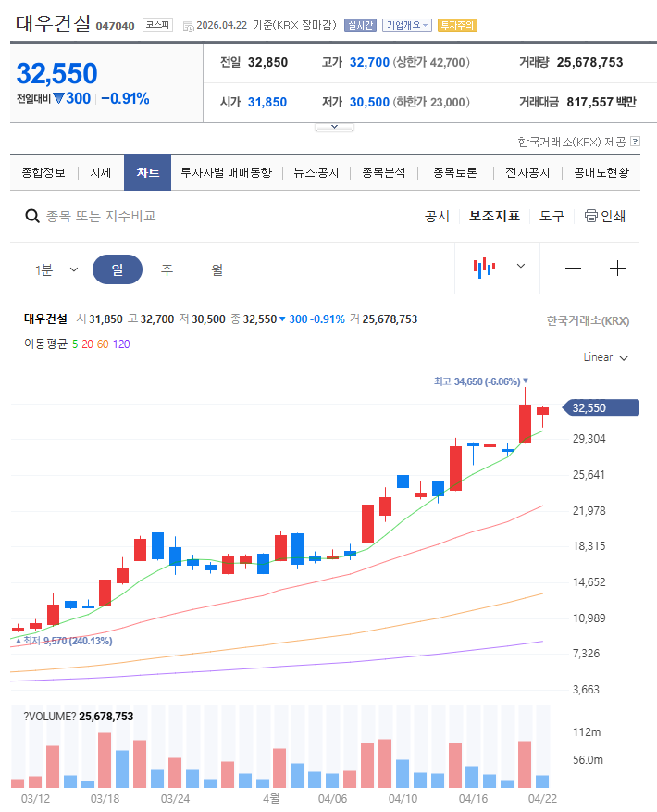Click the search field 종목 또는 지수비교

[x=101, y=216]
